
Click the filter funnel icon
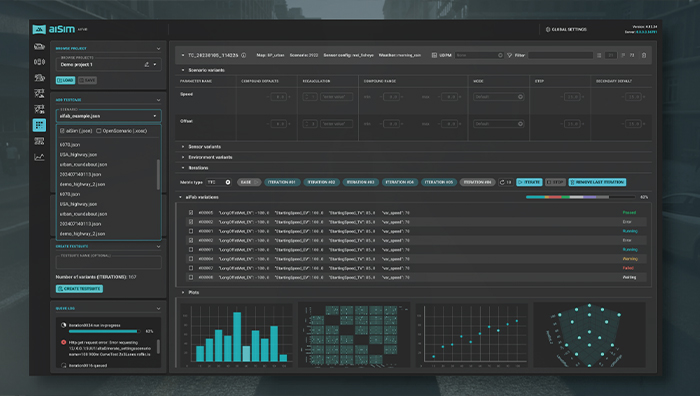click(x=509, y=55)
